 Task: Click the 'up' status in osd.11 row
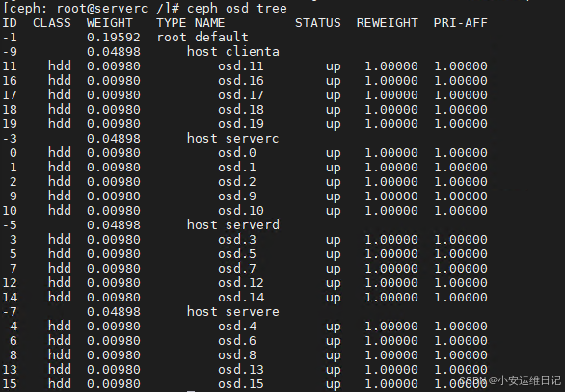(x=333, y=67)
